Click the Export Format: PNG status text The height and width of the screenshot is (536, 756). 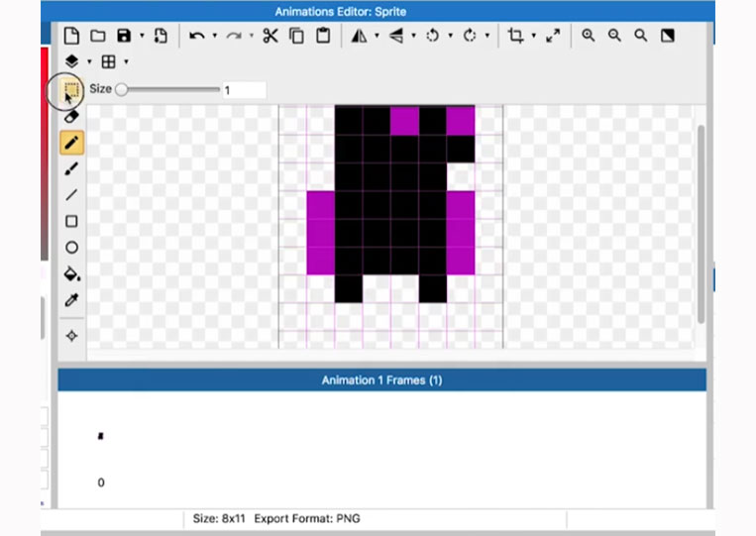[x=307, y=518]
